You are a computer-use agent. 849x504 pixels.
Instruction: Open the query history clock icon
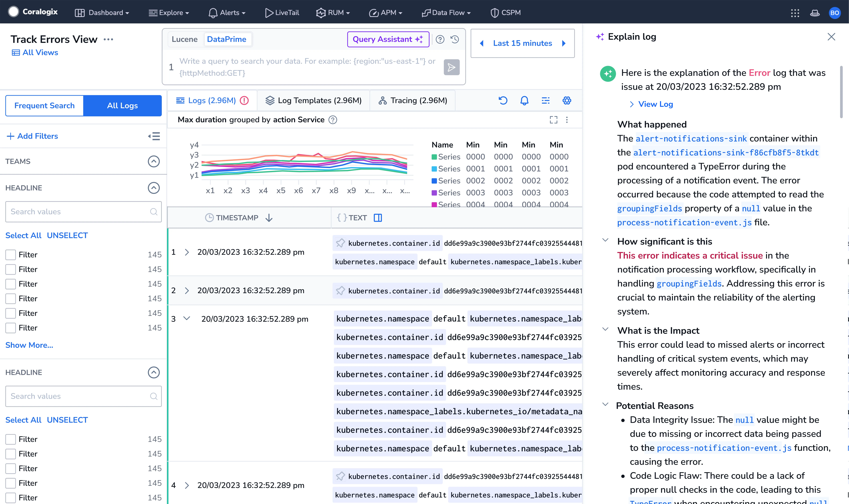[x=455, y=39]
